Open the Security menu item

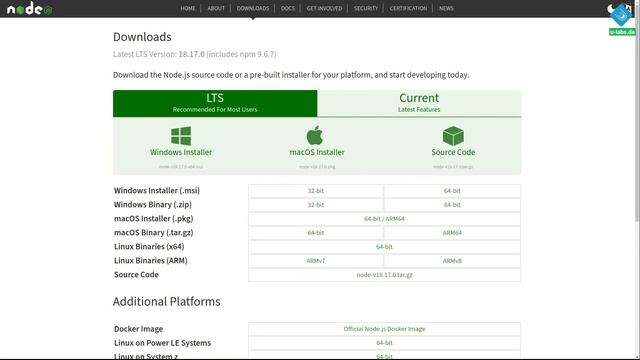366,8
